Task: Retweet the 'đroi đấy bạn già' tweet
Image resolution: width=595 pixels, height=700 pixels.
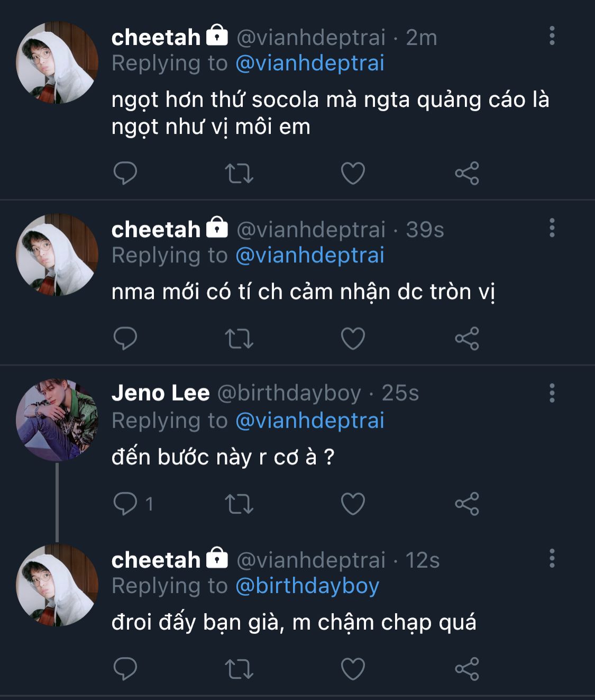Action: 239,669
